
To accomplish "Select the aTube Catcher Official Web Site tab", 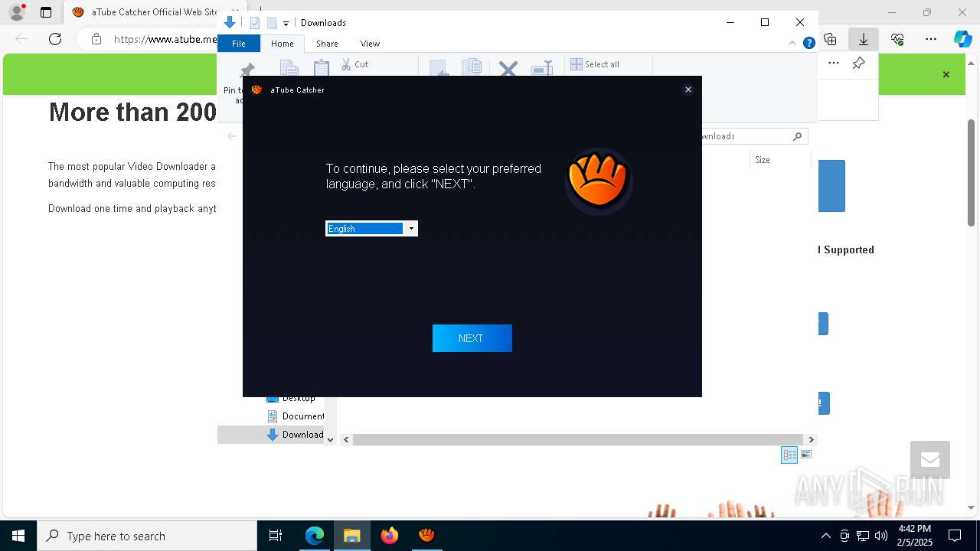I will pyautogui.click(x=145, y=12).
